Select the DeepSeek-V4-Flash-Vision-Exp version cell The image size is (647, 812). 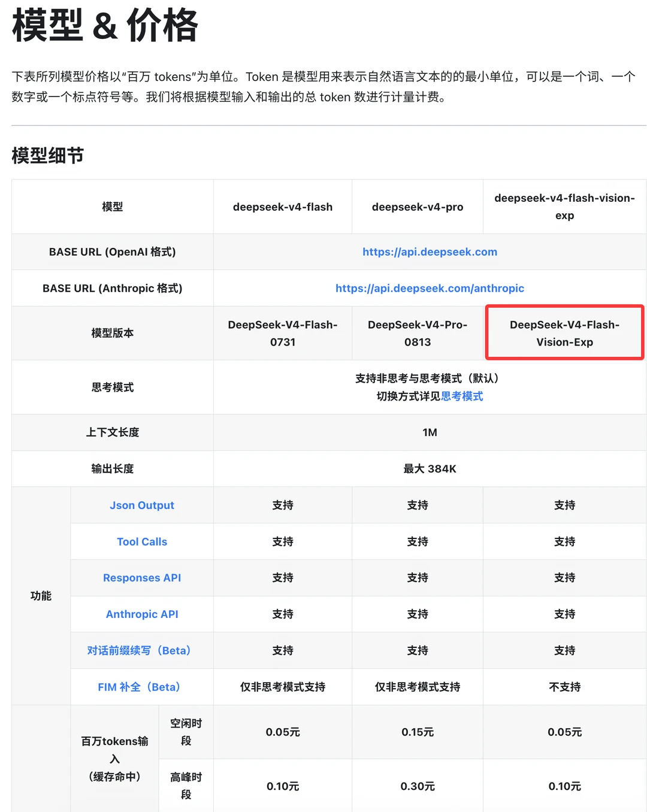[564, 334]
